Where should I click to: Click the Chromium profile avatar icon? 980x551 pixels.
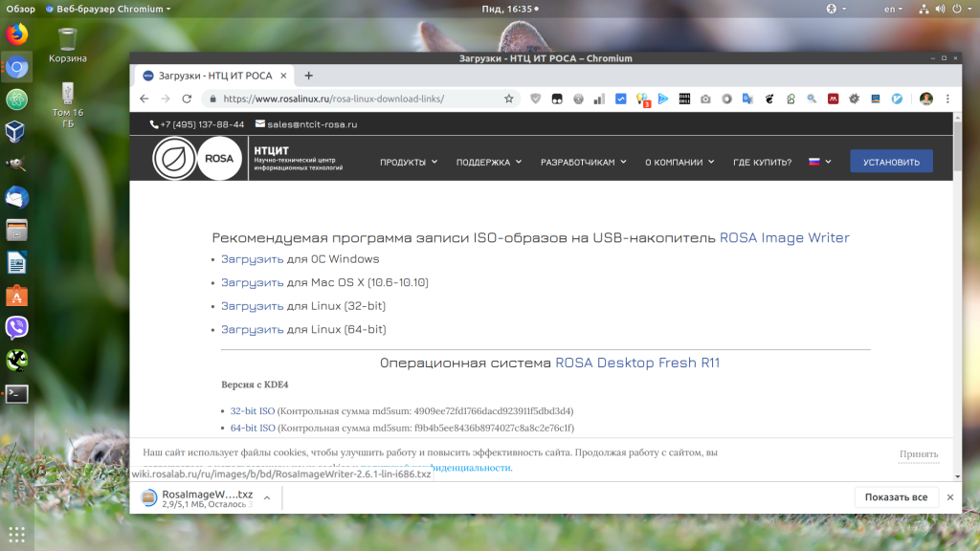coord(925,99)
